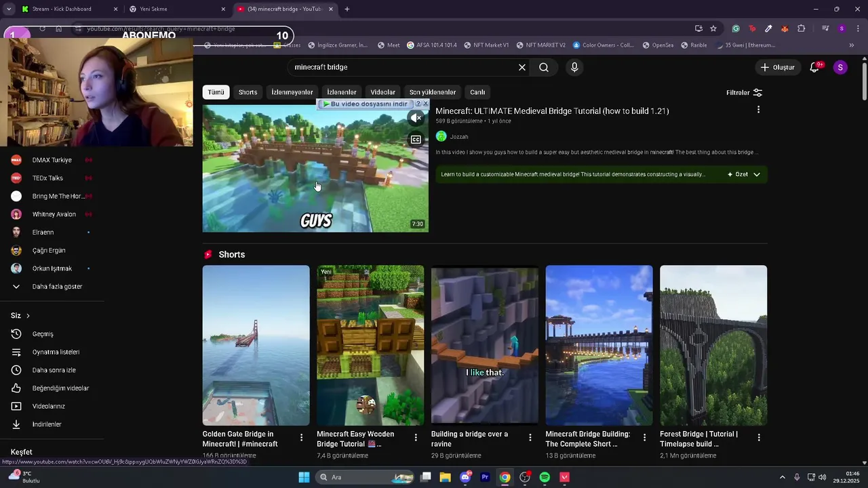Close the 'Bu video dosyasını indir' bar

[425, 104]
